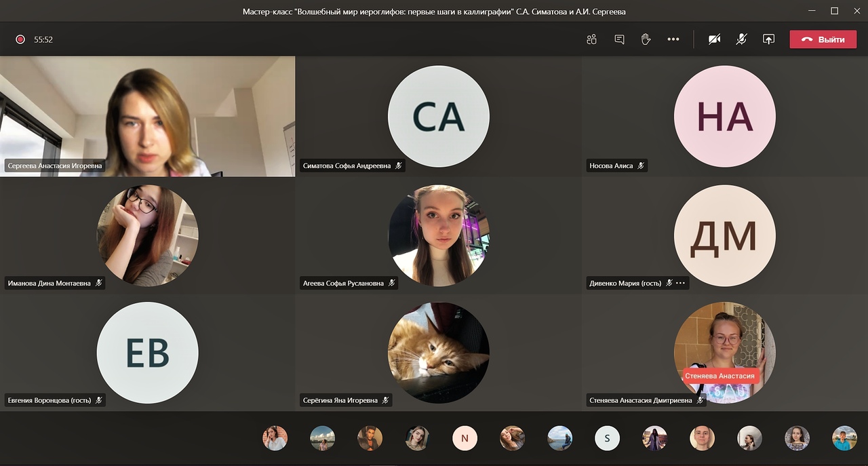Screen dimensions: 868x466
Task: Open the More actions ellipsis in toolbar
Action: pyautogui.click(x=673, y=39)
